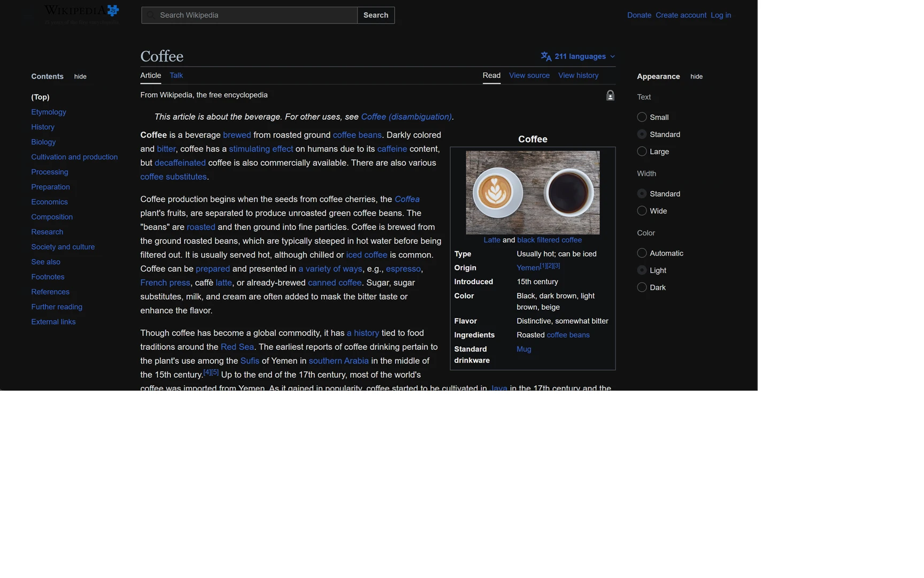
Task: Switch to the Talk tab
Action: (176, 75)
